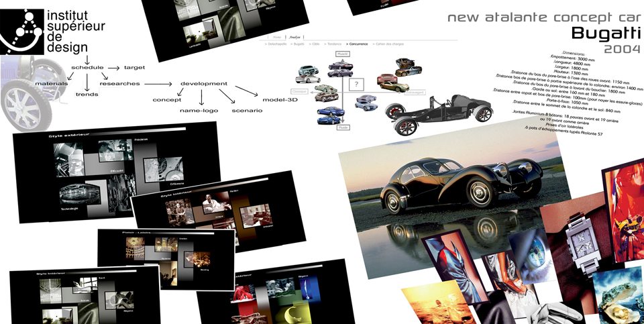
Task: Select the man in white shirt thumbnail
Action: (x=216, y=203)
